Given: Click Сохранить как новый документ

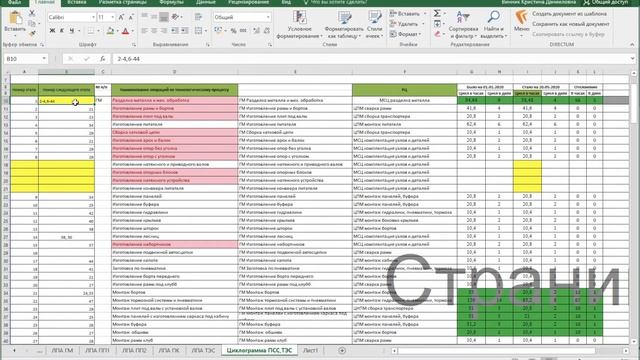Looking at the screenshot, I should [x=571, y=24].
